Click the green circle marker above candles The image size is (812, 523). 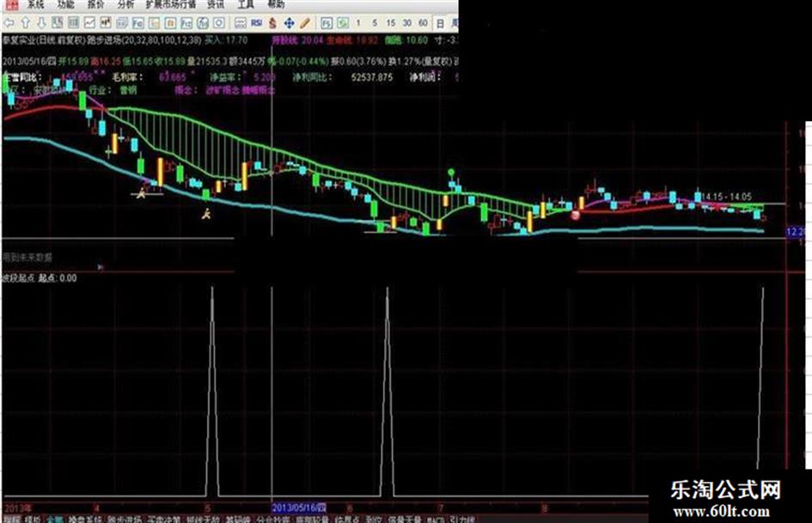click(451, 172)
